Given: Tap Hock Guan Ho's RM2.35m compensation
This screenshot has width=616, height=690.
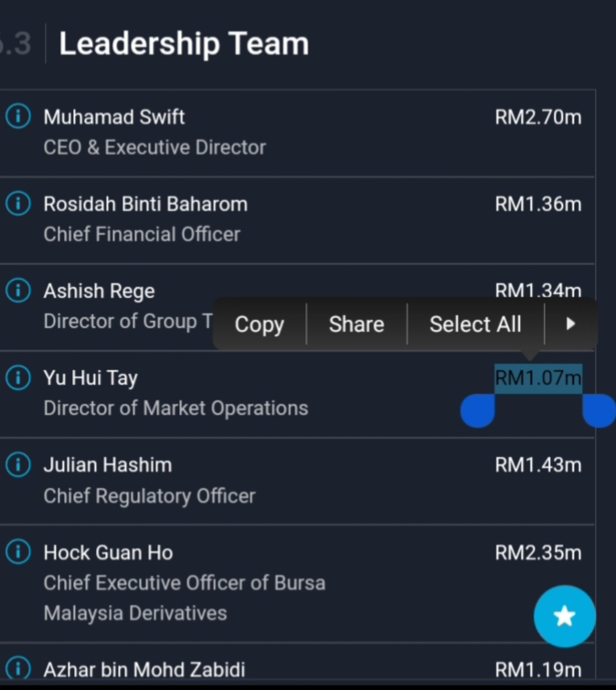Looking at the screenshot, I should (x=537, y=552).
